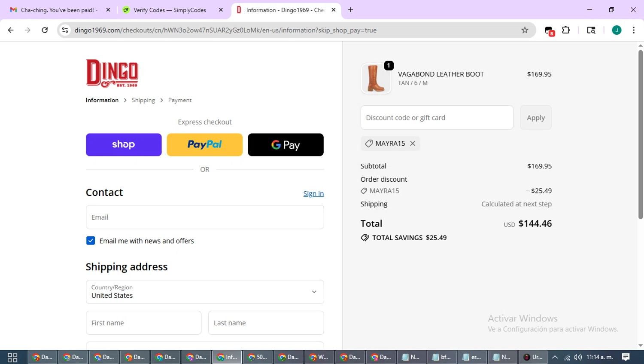Follow the Sign in link
The width and height of the screenshot is (644, 364).
tap(313, 193)
